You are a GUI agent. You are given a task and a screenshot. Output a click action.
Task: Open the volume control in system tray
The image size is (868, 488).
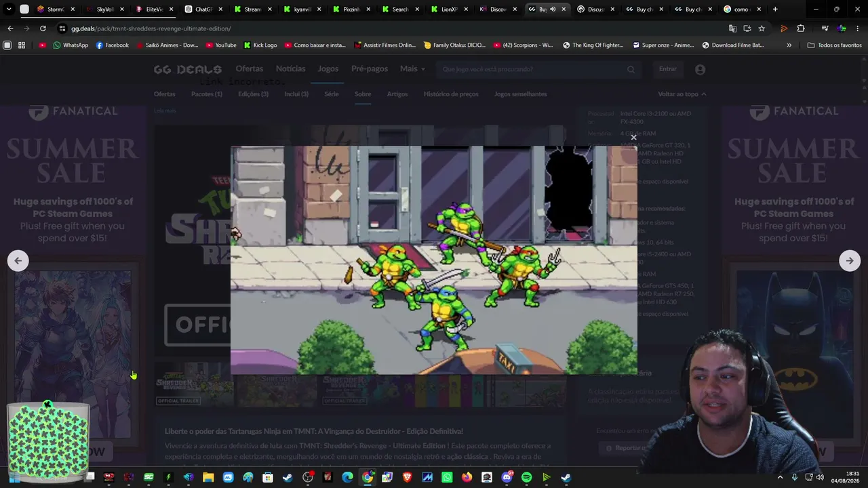[820, 477]
